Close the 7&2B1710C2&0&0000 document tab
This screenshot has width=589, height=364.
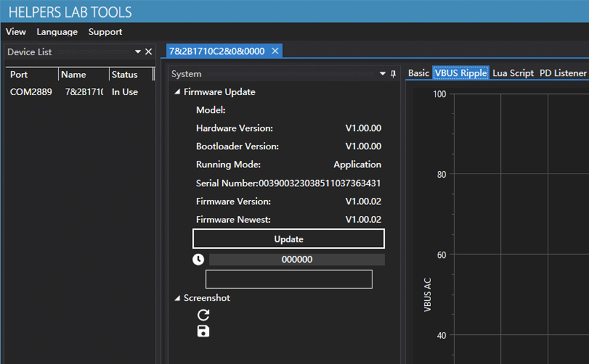tap(275, 51)
